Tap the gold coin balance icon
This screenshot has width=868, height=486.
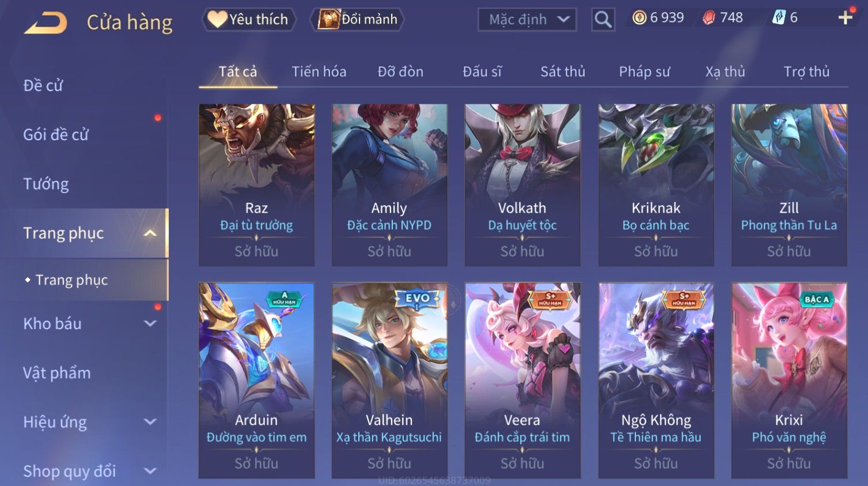(639, 18)
